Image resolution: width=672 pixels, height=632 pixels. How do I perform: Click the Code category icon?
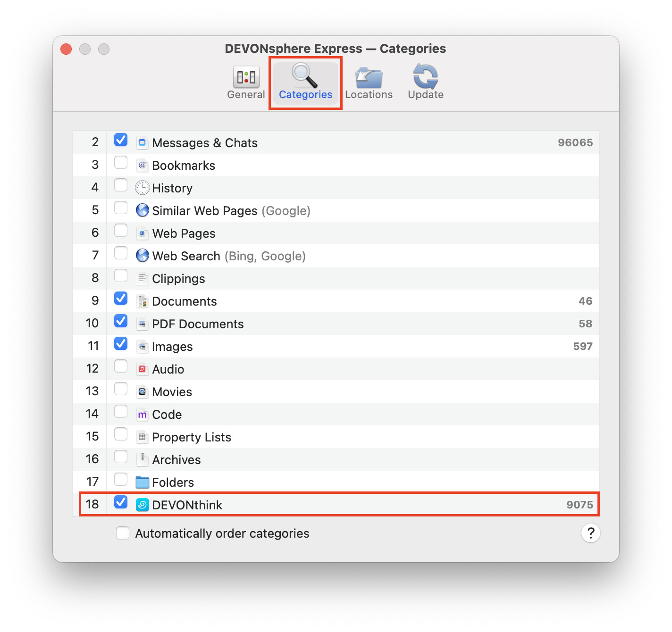(142, 415)
